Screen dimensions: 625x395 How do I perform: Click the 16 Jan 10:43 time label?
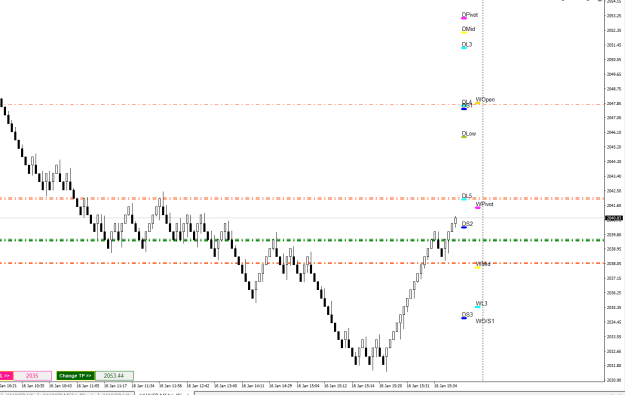(61, 386)
